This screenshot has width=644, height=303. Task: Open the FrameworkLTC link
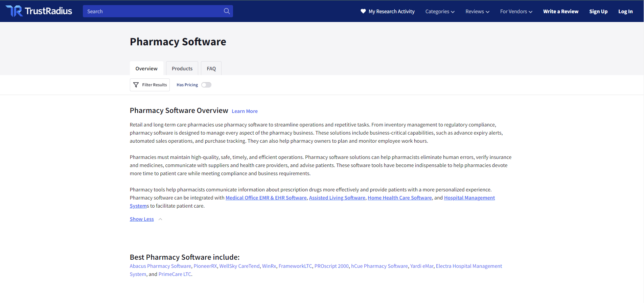(295, 266)
